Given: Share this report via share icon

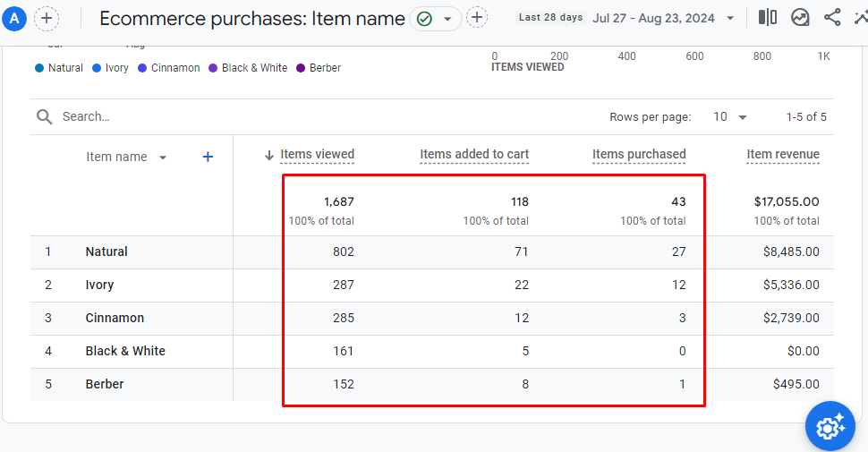Looking at the screenshot, I should (x=832, y=18).
